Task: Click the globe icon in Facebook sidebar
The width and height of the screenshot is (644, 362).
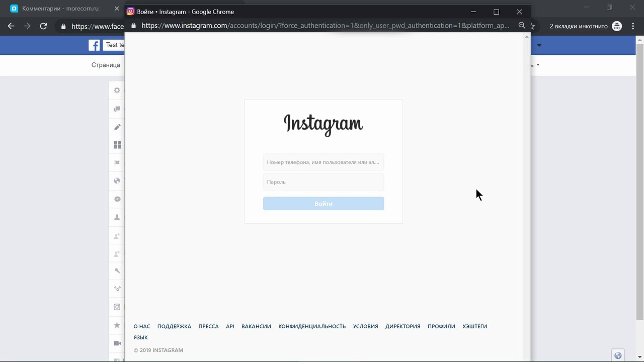Action: tap(117, 181)
